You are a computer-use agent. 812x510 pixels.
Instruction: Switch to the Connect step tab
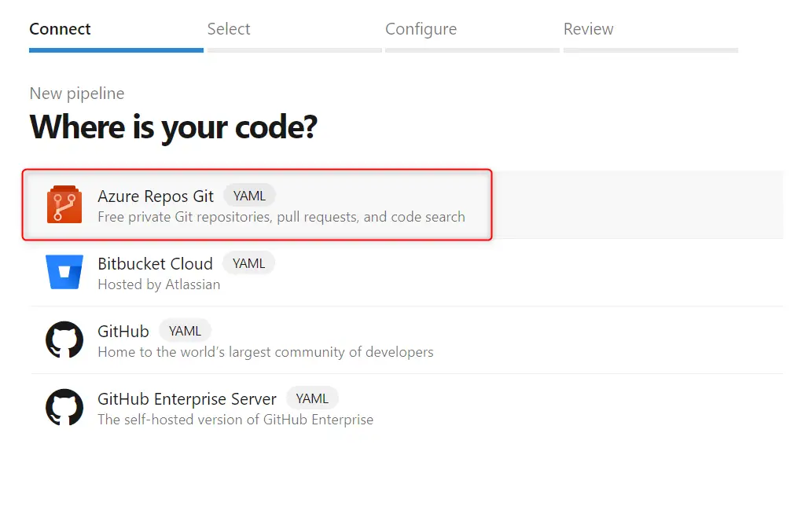click(x=116, y=35)
